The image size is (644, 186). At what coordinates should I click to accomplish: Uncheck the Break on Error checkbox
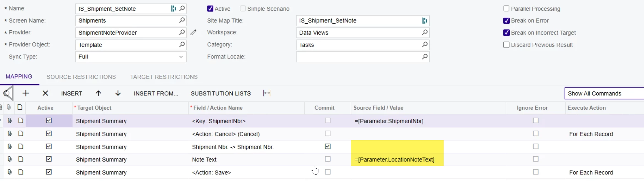(x=506, y=21)
